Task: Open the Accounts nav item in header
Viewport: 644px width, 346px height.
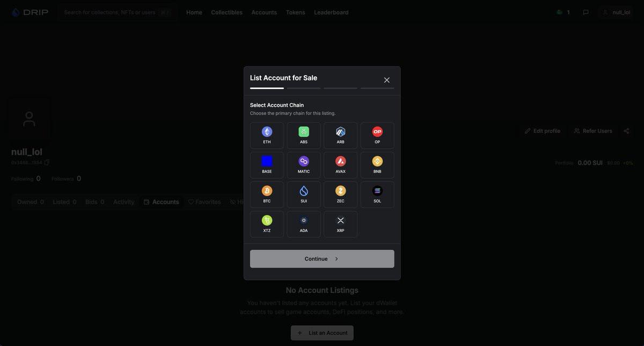Action: [264, 12]
